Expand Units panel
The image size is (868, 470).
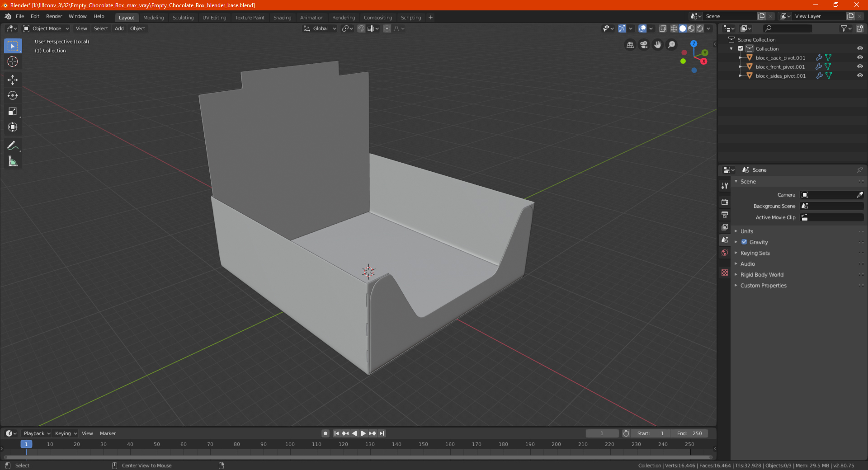click(747, 231)
